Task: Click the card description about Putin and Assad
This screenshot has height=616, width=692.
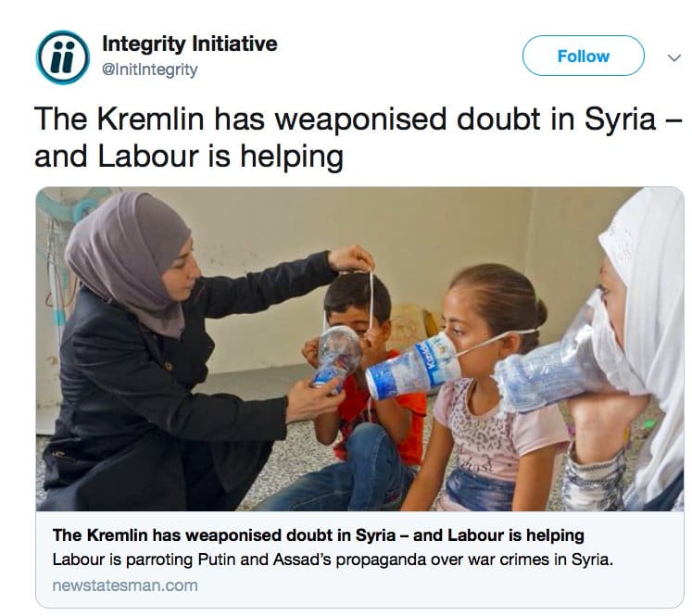Action: [x=333, y=559]
